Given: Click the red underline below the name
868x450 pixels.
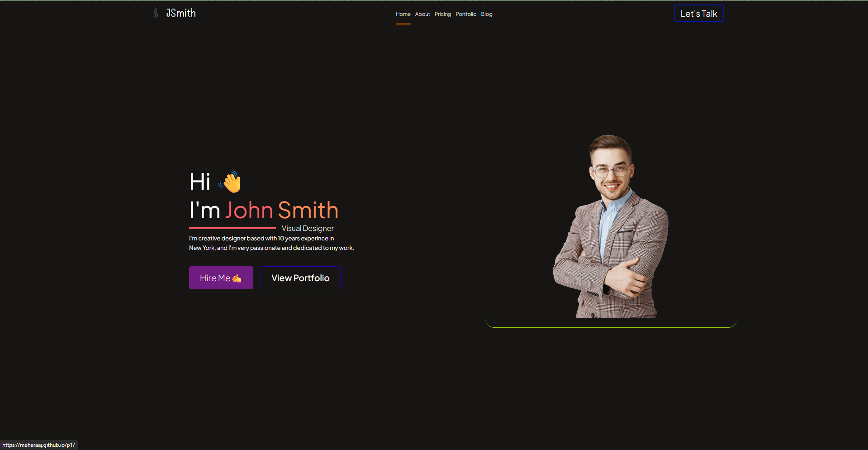Looking at the screenshot, I should tap(232, 228).
